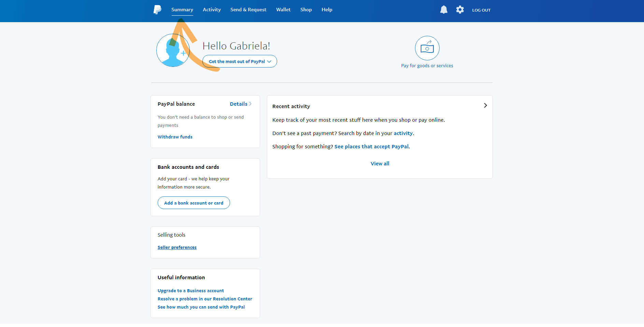Open the Shop menu item

coord(306,10)
